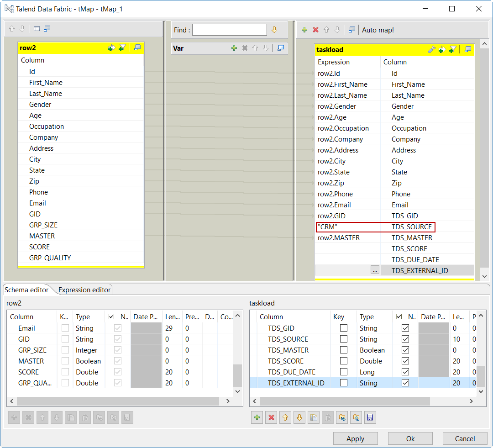
Task: Delete selected column in taskload schema editor
Action: (x=271, y=417)
